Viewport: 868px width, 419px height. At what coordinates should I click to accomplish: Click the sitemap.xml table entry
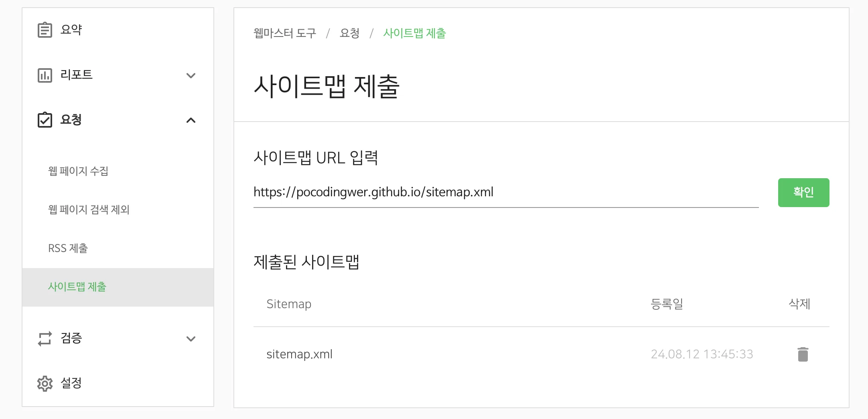(299, 354)
